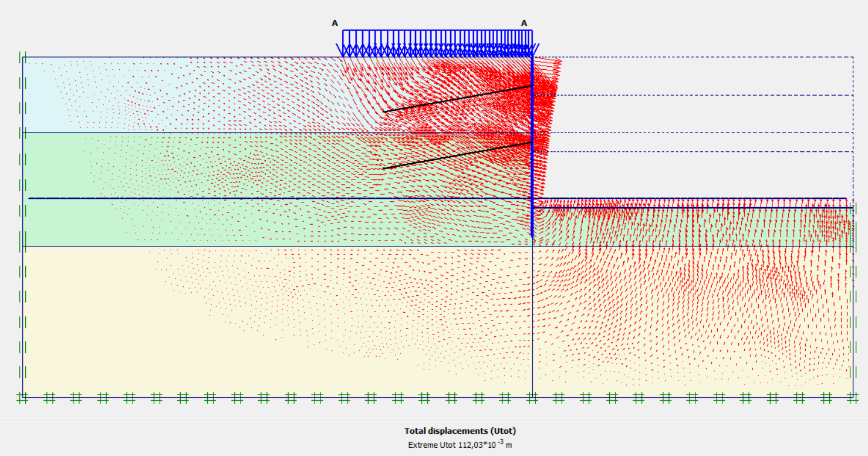This screenshot has height=456, width=868.
Task: Click the Total displacements (Utot) title
Action: point(460,431)
